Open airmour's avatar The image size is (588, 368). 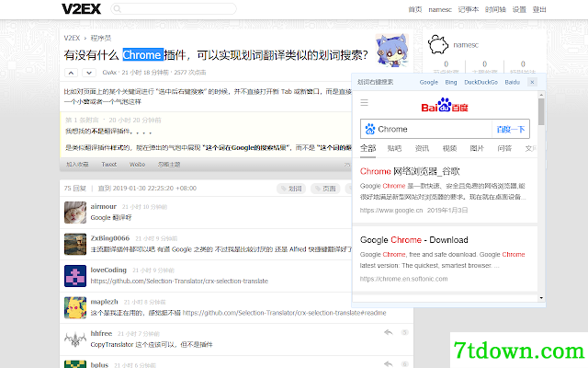[75, 213]
